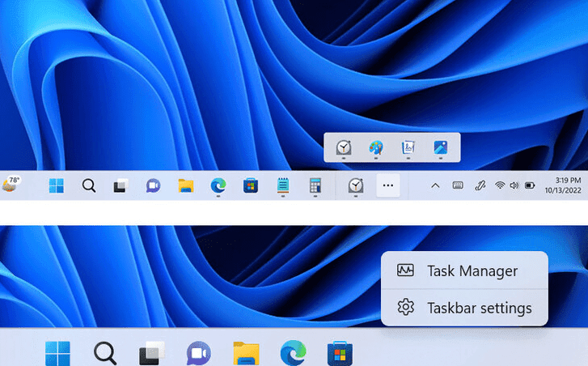This screenshot has height=366, width=588.
Task: Open Notepad from the upper taskbar
Action: pos(282,185)
